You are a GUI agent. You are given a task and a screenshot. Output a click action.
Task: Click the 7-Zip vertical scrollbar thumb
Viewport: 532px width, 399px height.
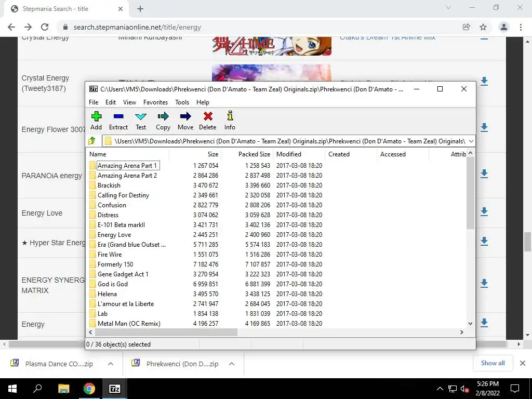(470, 193)
